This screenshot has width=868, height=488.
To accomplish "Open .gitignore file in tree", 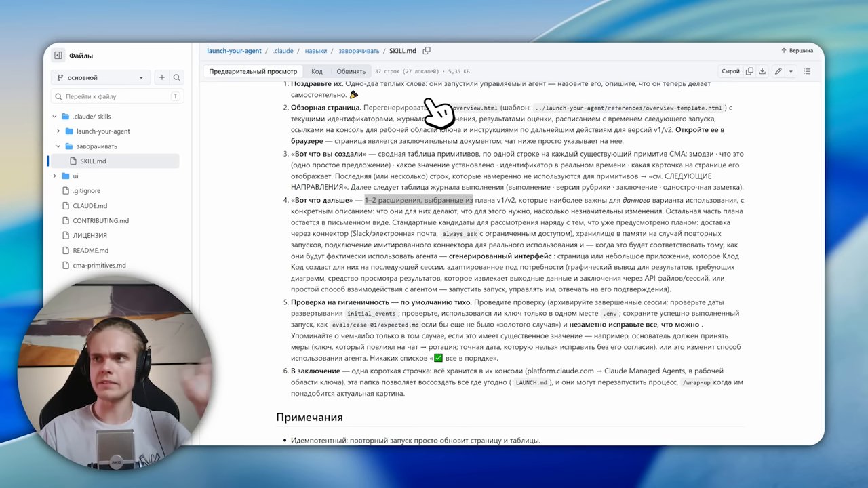I will (86, 191).
